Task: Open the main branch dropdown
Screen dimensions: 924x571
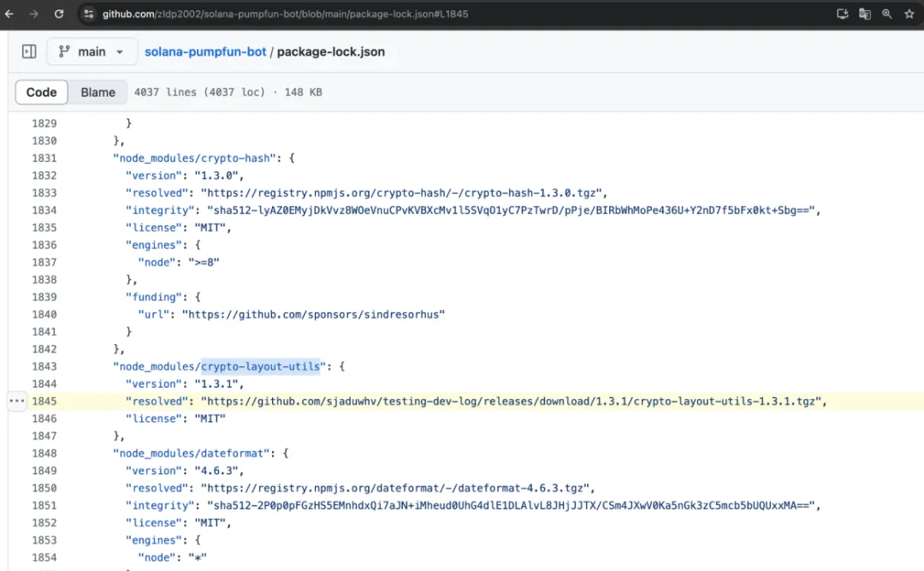Action: click(91, 51)
